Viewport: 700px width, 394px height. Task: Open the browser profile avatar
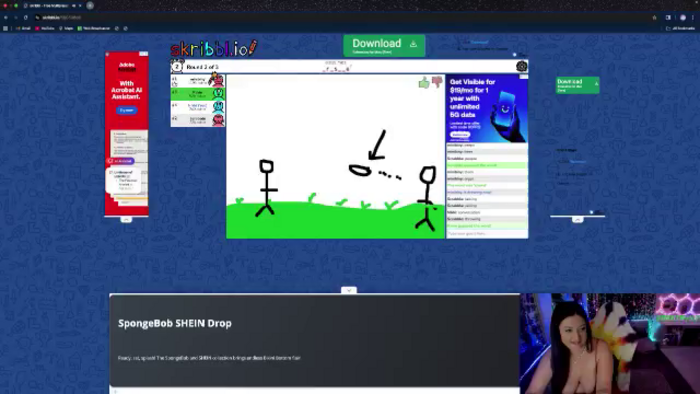click(x=683, y=17)
